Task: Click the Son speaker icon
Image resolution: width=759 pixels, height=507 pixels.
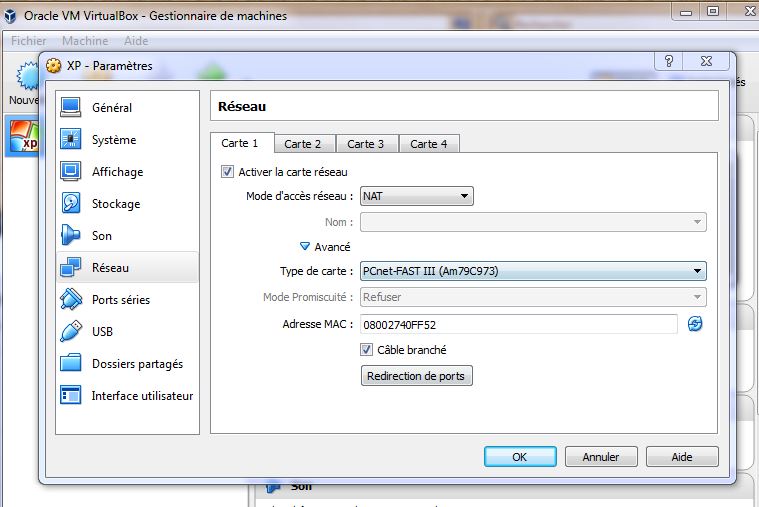Action: point(71,235)
